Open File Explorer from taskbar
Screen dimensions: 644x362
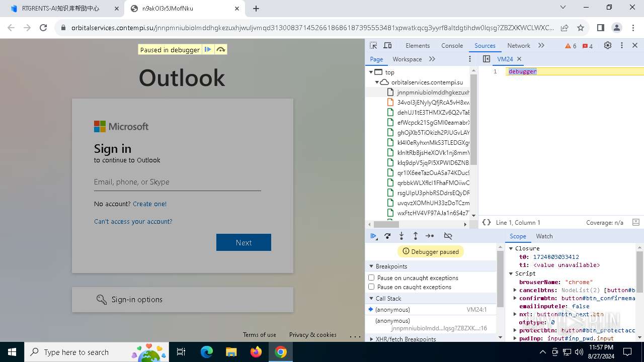coord(231,352)
